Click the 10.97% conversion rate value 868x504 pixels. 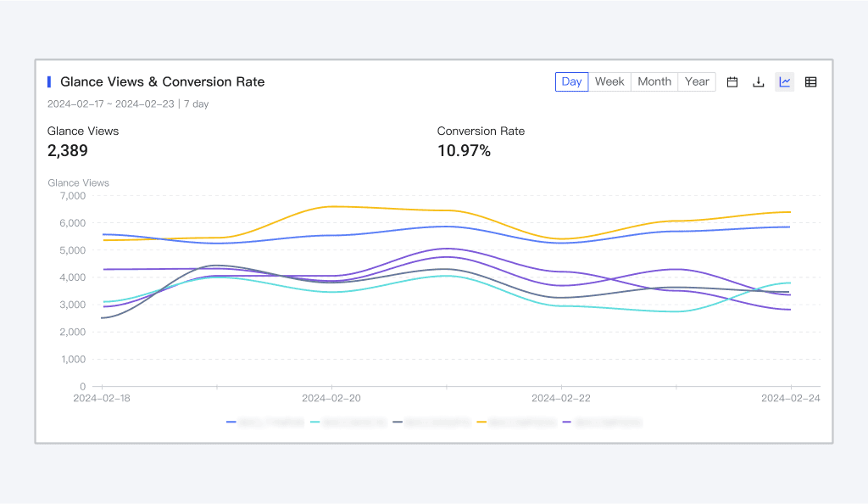[464, 151]
